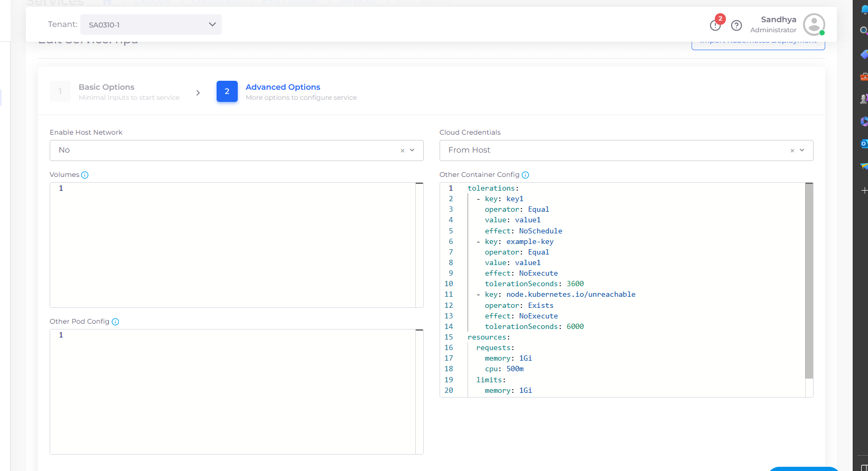This screenshot has height=471, width=868.
Task: Open the help question mark icon
Action: (x=736, y=25)
